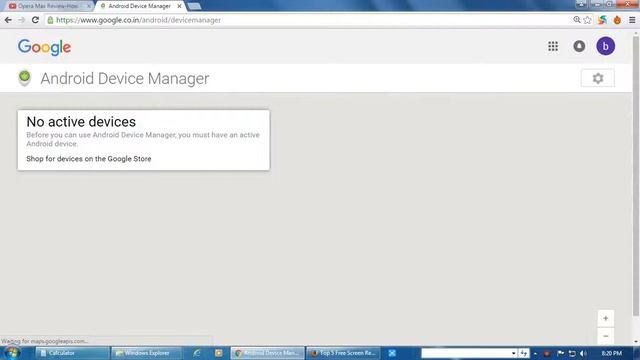The height and width of the screenshot is (360, 640).
Task: Open Calculator from the taskbar
Action: (x=73, y=353)
